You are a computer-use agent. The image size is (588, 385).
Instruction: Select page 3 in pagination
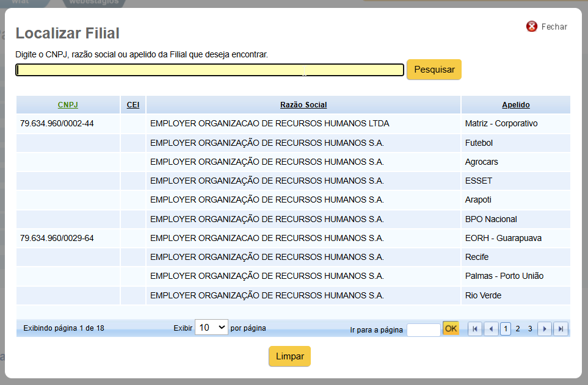click(x=530, y=329)
